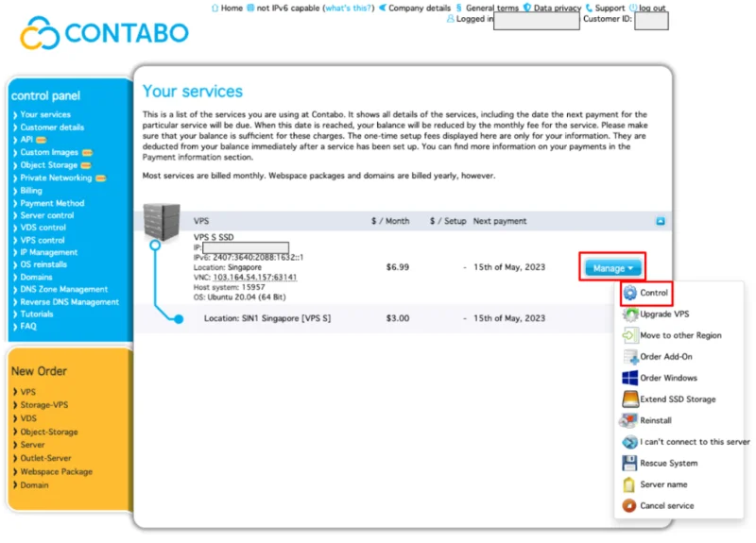Go to Billing in control panel
756x543 pixels.
coord(31,191)
